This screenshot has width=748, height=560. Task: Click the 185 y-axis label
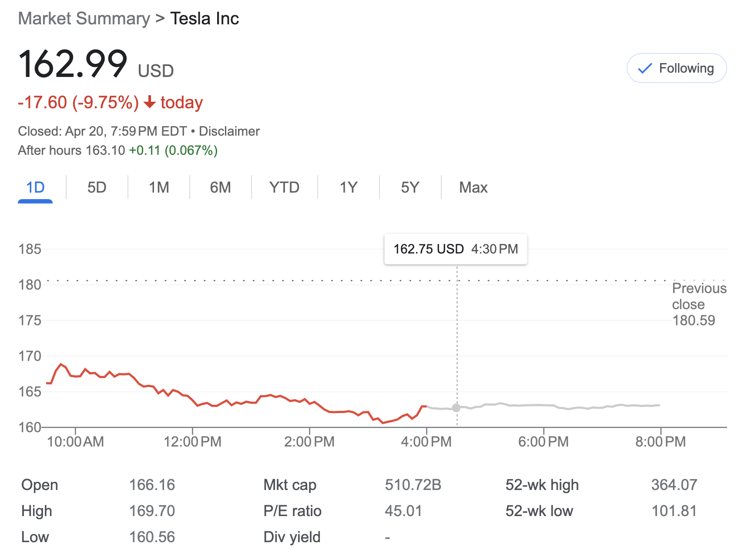click(30, 249)
